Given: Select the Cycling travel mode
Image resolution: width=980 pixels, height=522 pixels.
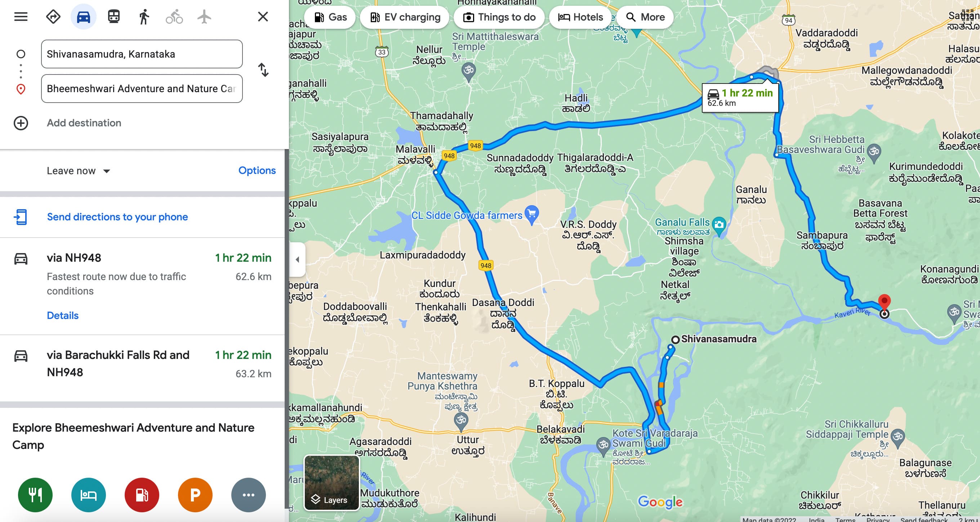Looking at the screenshot, I should (174, 17).
